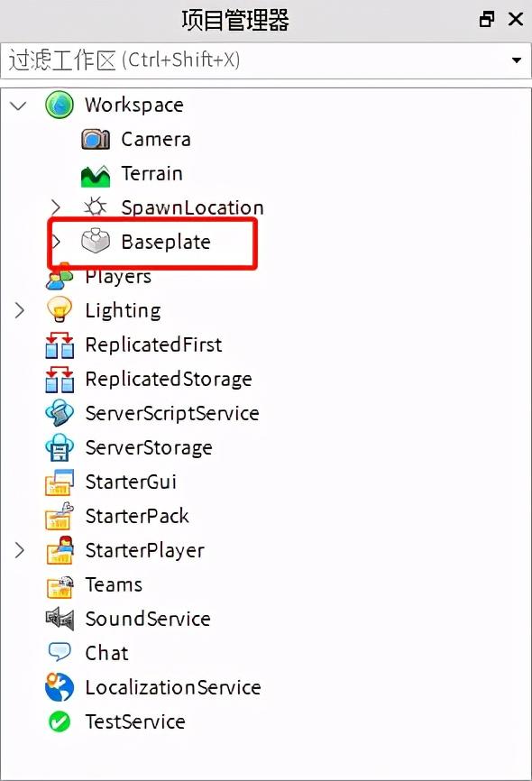Collapse the Workspace tree node
The height and width of the screenshot is (781, 532).
point(19,106)
